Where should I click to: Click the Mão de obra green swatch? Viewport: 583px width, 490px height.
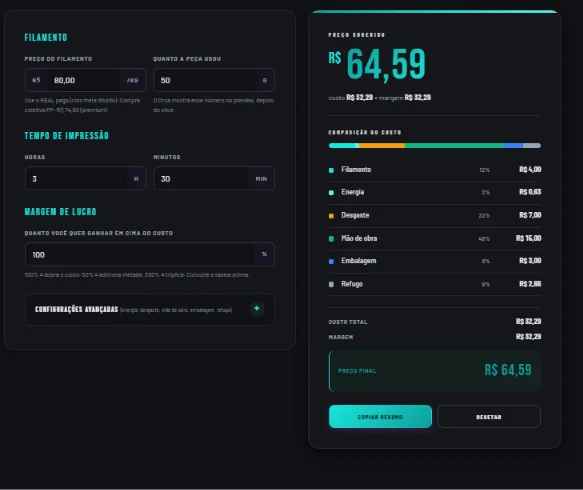[x=331, y=239]
